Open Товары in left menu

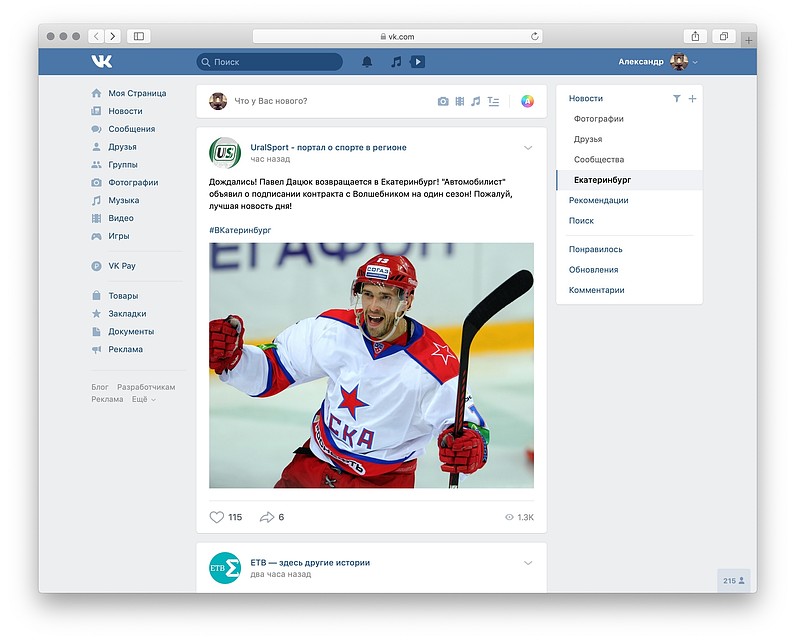(115, 295)
